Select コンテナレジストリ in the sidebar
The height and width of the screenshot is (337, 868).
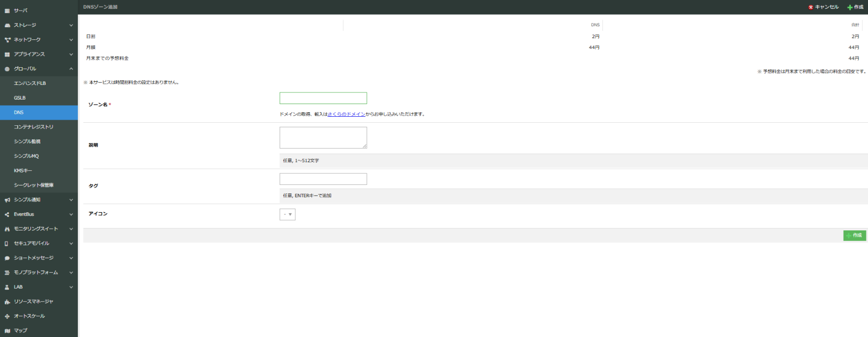33,127
